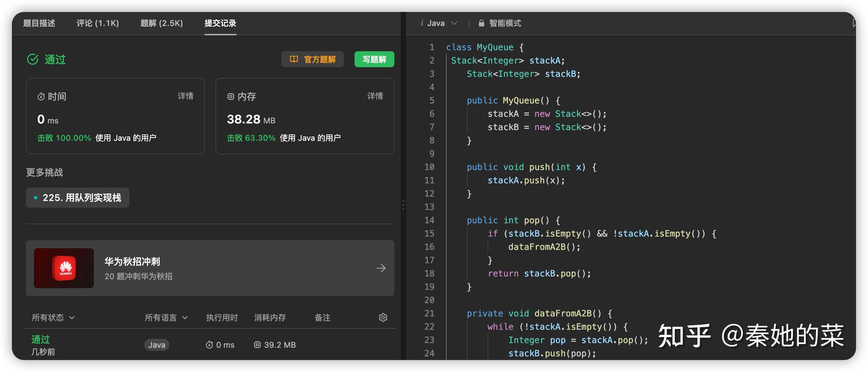This screenshot has height=372, width=868.
Task: Expand the 所有语言 filter dropdown
Action: pyautogui.click(x=166, y=317)
